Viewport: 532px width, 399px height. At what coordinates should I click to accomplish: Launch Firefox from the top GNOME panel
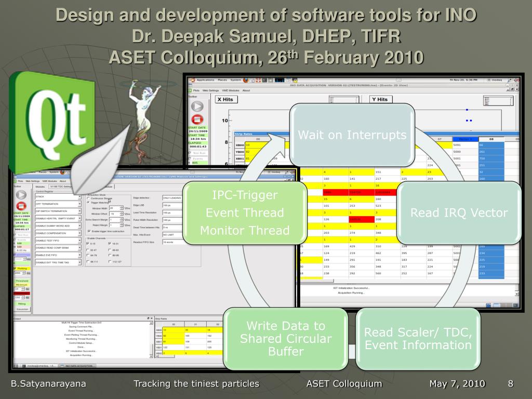(x=245, y=80)
